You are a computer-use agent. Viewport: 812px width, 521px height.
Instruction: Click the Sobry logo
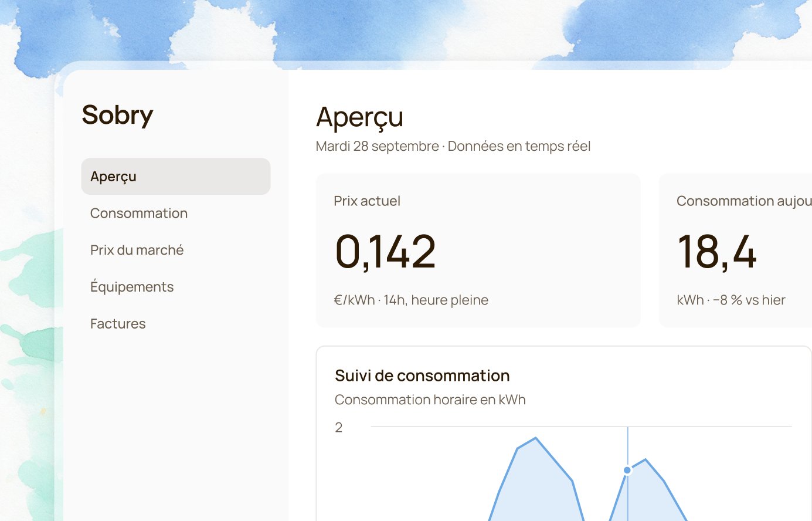tap(117, 115)
